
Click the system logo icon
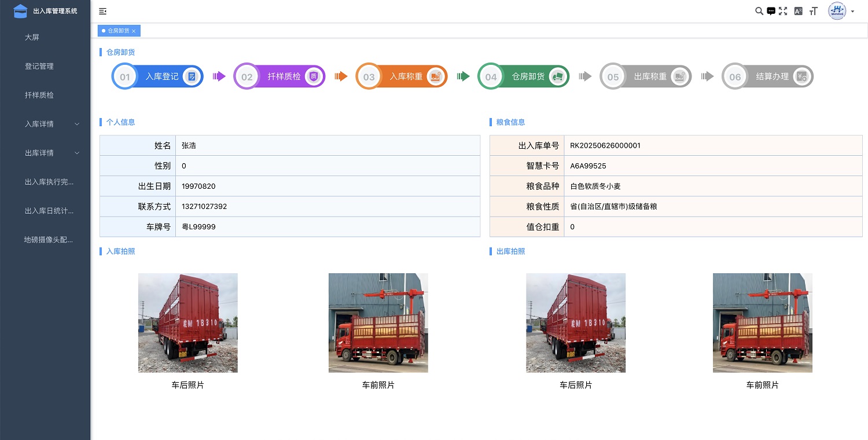click(20, 11)
